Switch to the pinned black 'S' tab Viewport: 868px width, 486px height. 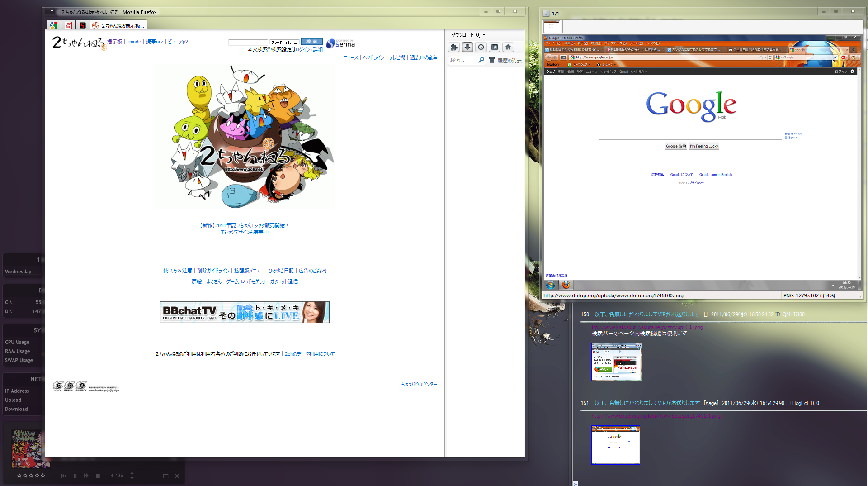[x=82, y=25]
